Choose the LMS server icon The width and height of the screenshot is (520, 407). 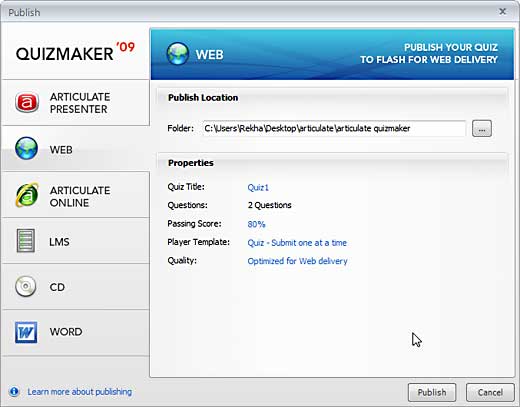[26, 241]
